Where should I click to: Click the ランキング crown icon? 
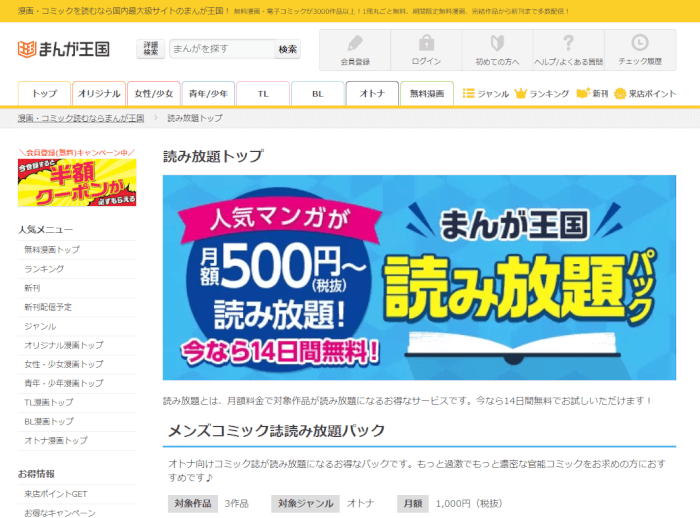click(x=521, y=93)
